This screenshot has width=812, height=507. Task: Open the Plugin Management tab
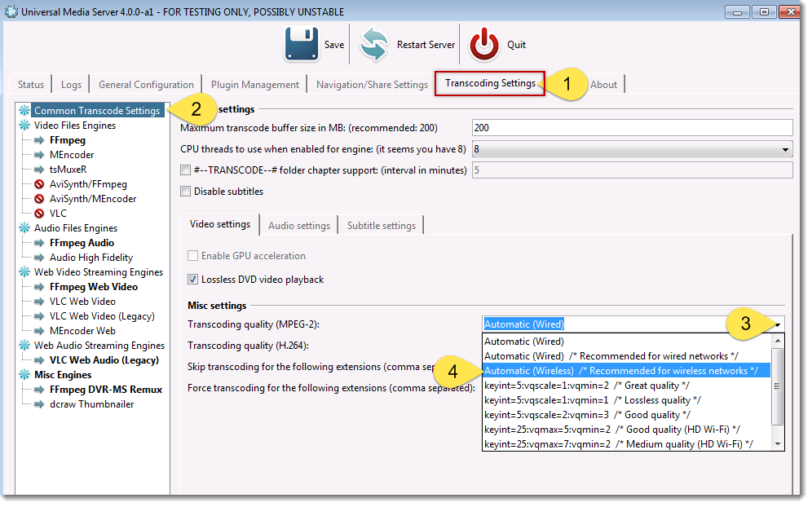coord(255,85)
